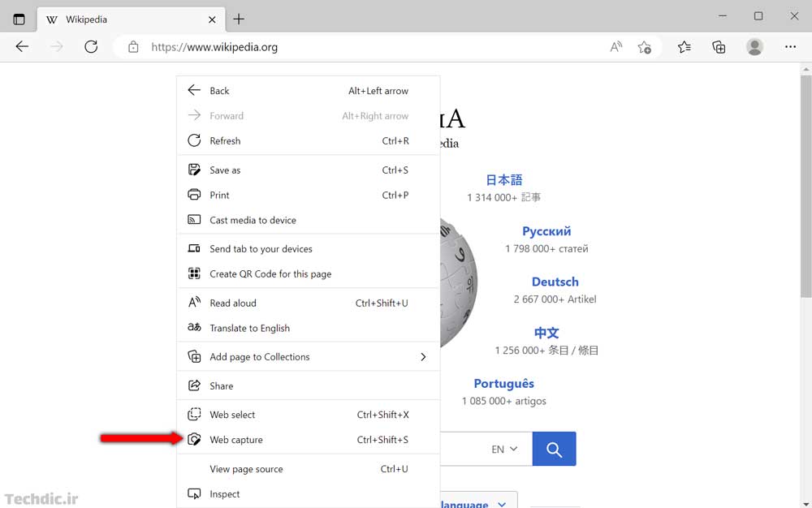Minimize the browser window
This screenshot has height=508, width=812.
click(x=723, y=16)
